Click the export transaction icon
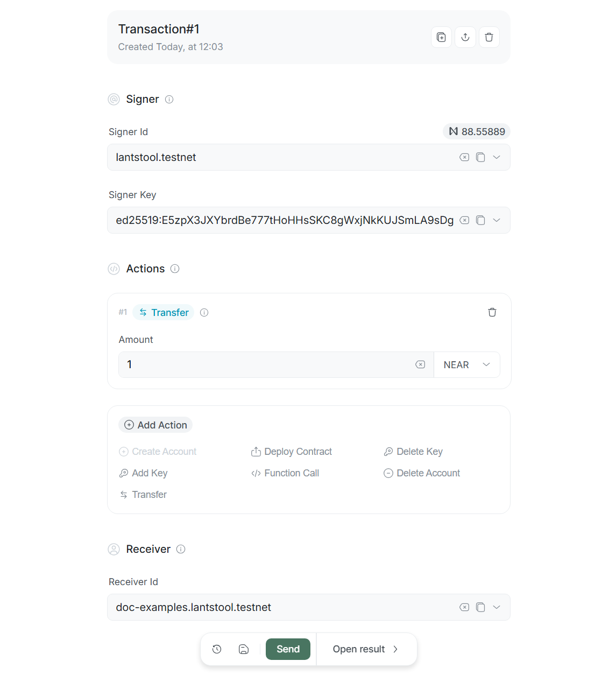This screenshot has height=675, width=616. (465, 37)
